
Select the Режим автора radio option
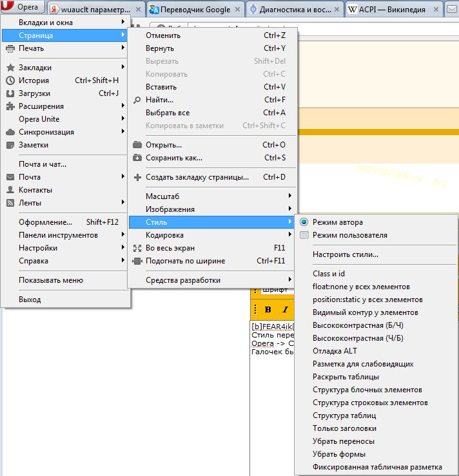coord(376,222)
